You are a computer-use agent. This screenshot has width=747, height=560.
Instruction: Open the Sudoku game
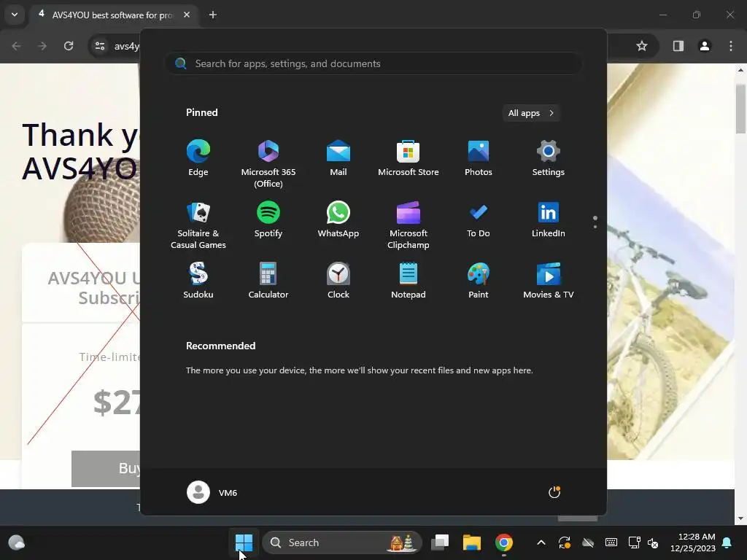coord(198,281)
